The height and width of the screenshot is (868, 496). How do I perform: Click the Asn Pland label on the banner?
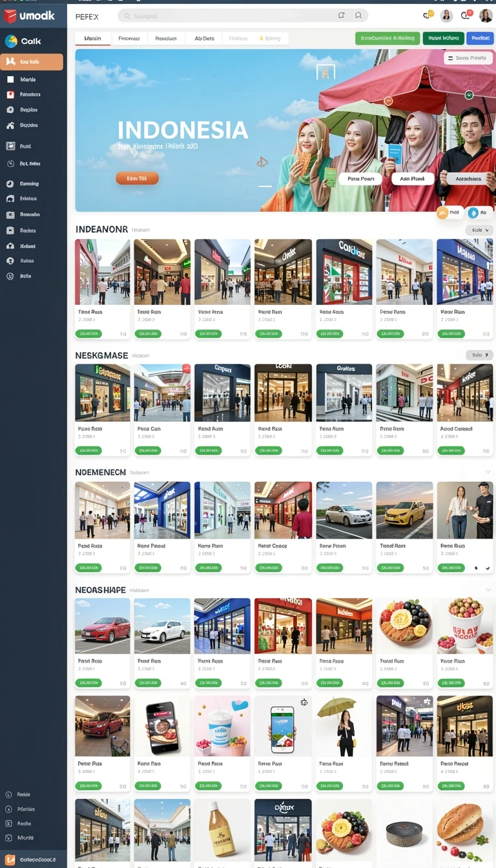click(x=412, y=179)
